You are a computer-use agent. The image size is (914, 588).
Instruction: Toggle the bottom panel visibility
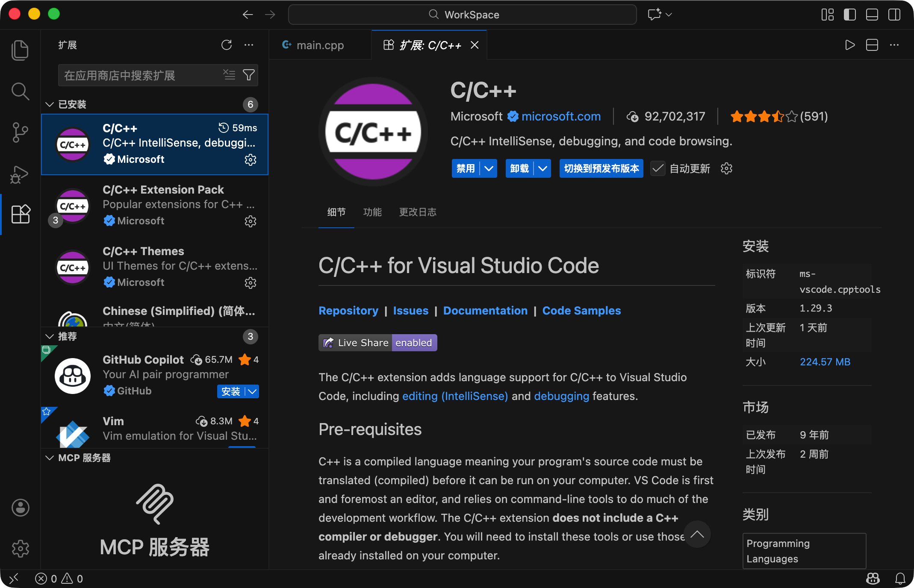coord(872,15)
